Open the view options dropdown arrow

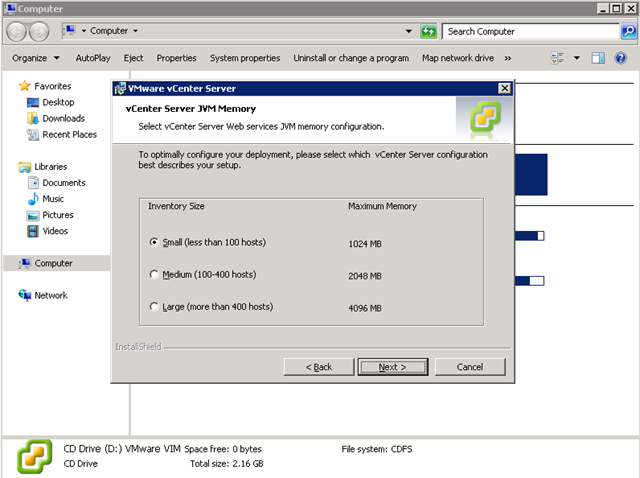(577, 58)
